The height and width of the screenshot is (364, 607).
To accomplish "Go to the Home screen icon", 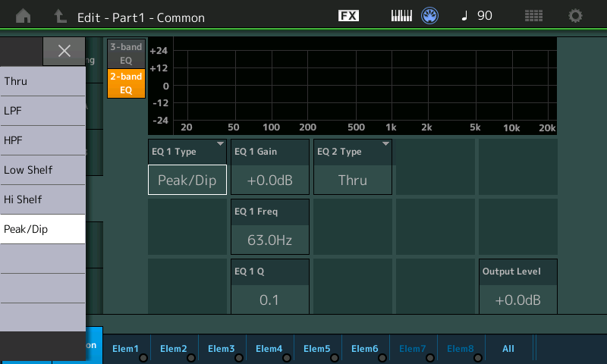I will point(24,16).
